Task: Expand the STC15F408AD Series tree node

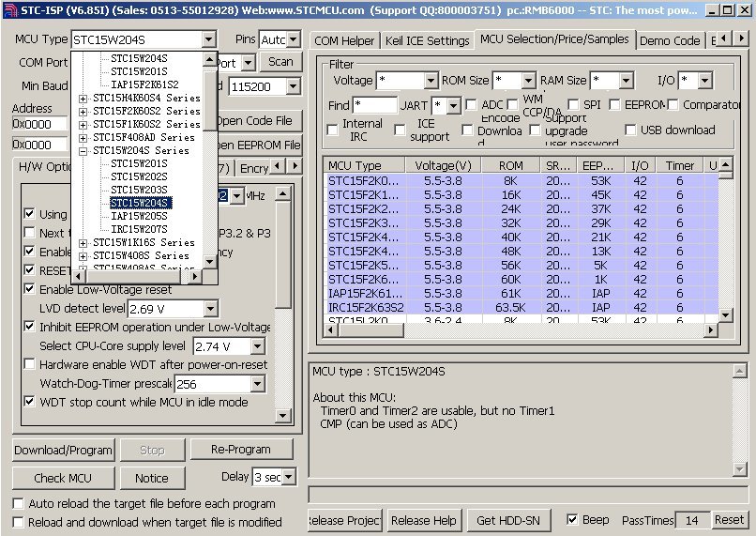Action: pyautogui.click(x=83, y=138)
